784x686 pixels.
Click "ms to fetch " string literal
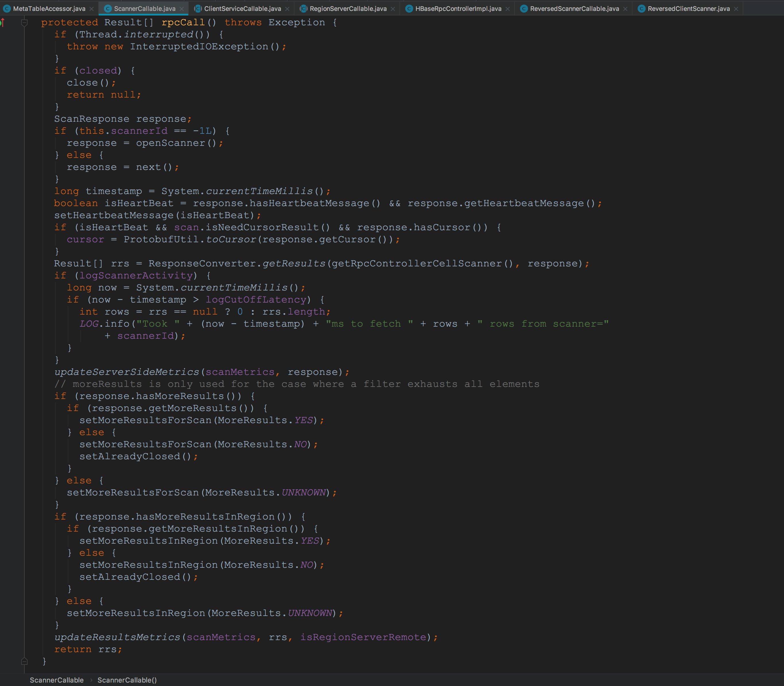(x=369, y=324)
